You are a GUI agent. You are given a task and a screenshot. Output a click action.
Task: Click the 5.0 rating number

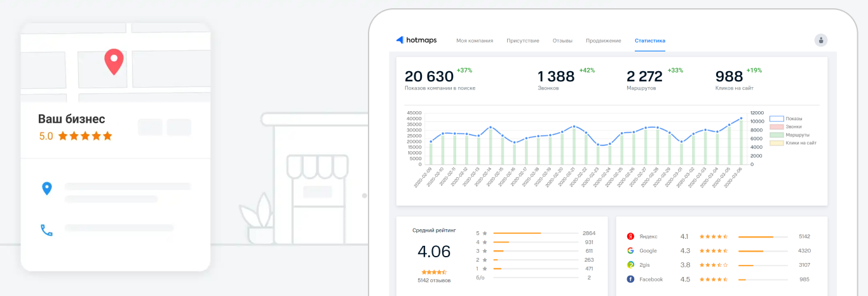(x=46, y=136)
